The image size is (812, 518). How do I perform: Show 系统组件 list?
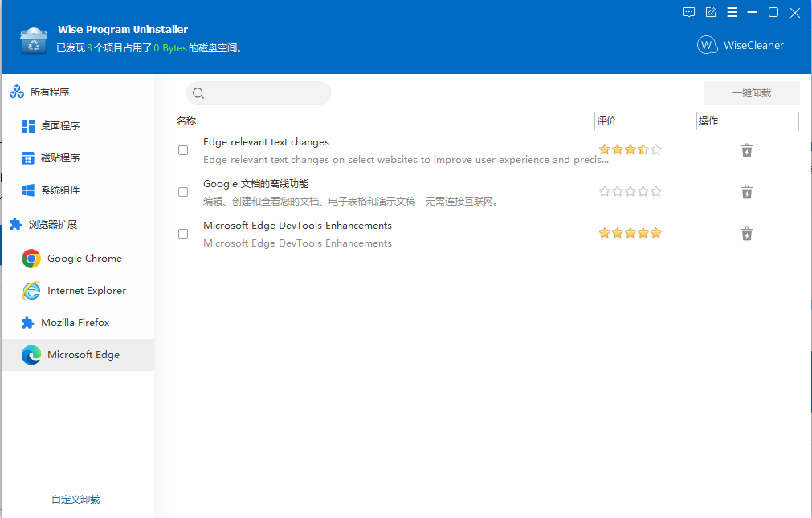click(x=78, y=190)
